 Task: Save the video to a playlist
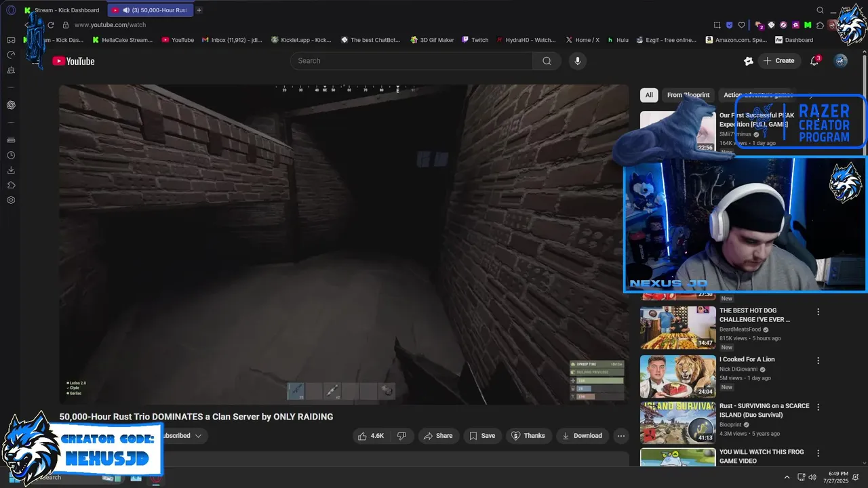(x=482, y=436)
